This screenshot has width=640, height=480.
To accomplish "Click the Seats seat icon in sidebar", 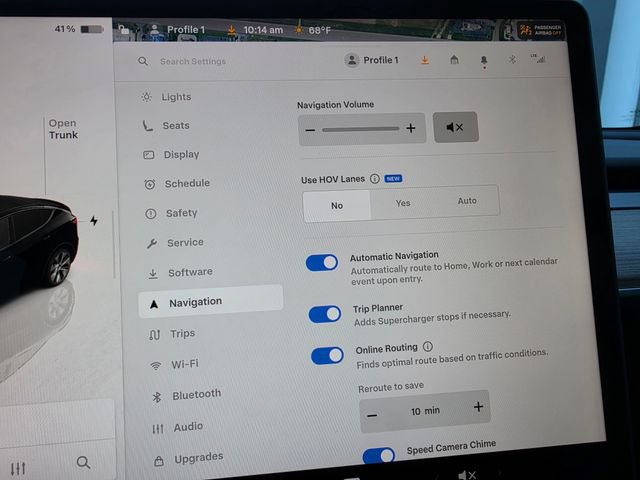I will click(x=147, y=126).
